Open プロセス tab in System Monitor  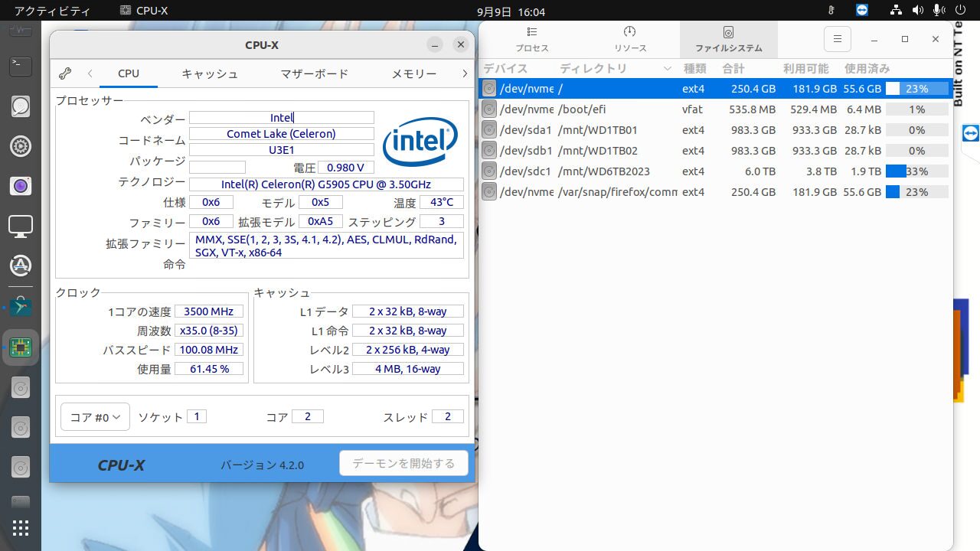coord(532,39)
